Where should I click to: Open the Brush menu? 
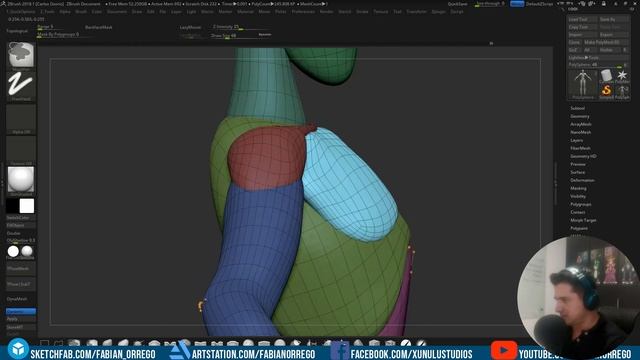click(x=81, y=12)
